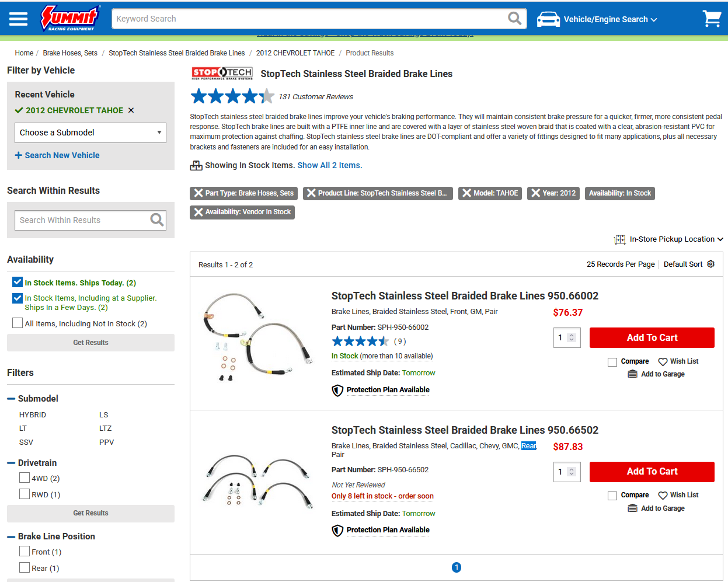Check the 4WD drivetrain filter
This screenshot has height=582, width=728.
click(25, 478)
